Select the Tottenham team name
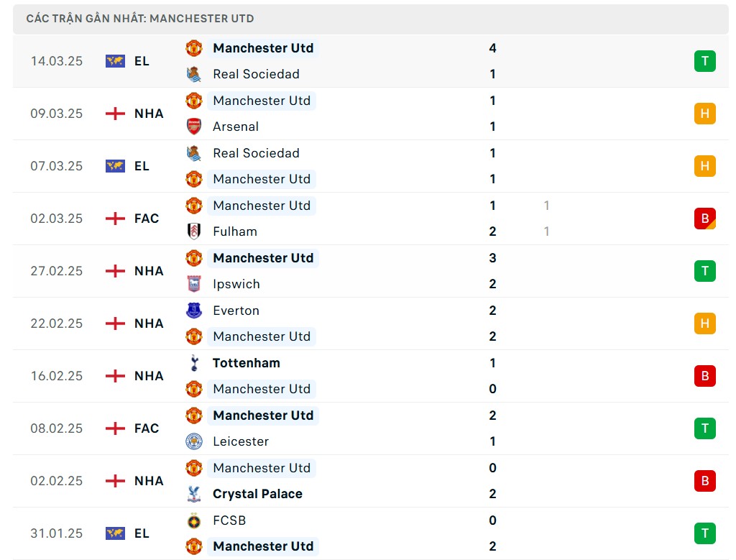The width and height of the screenshot is (736, 560). pos(247,363)
